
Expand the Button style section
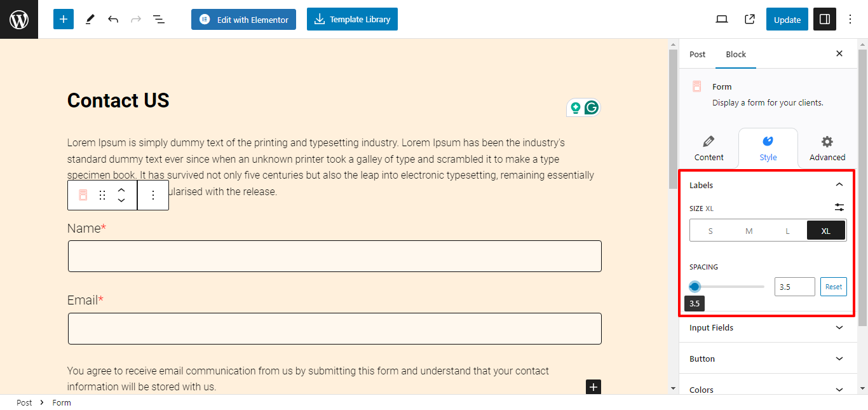(x=768, y=359)
